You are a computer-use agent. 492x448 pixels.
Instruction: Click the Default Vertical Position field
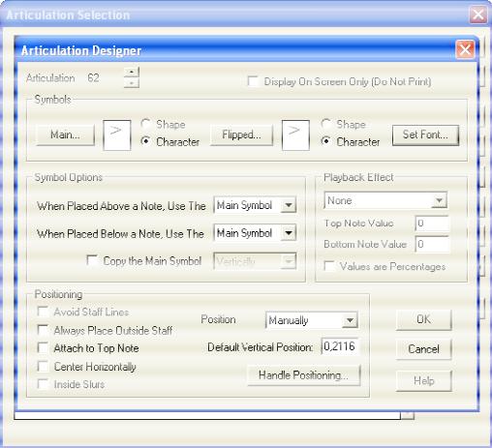pyautogui.click(x=340, y=346)
